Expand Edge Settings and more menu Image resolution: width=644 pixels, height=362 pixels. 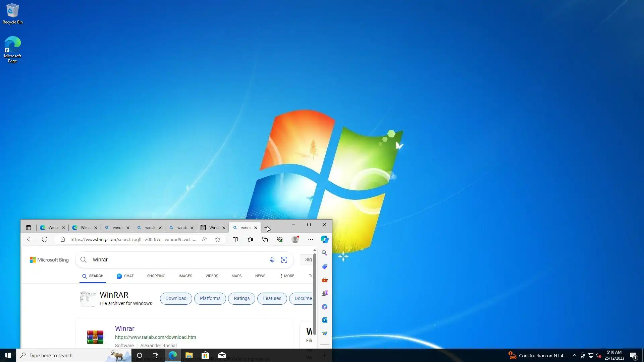click(x=310, y=239)
